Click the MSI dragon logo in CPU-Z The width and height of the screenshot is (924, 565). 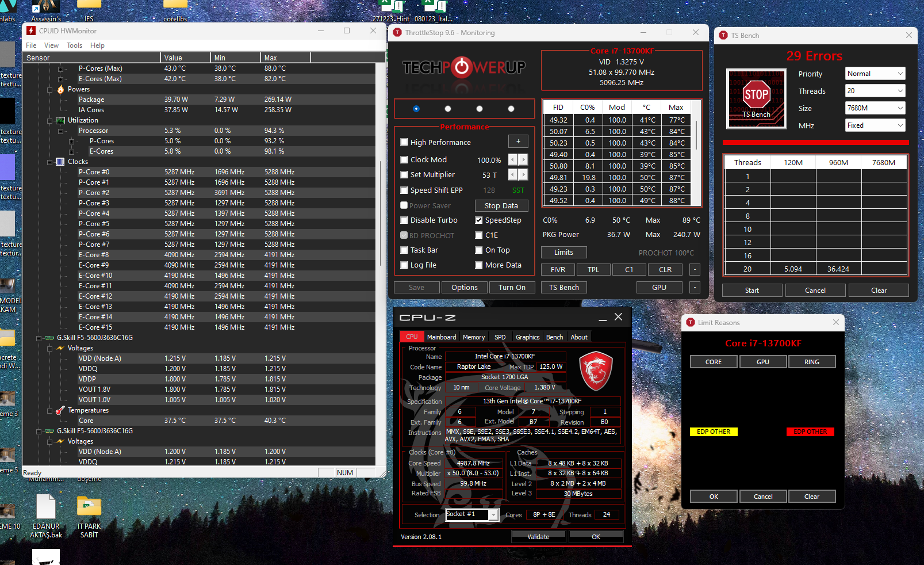595,371
